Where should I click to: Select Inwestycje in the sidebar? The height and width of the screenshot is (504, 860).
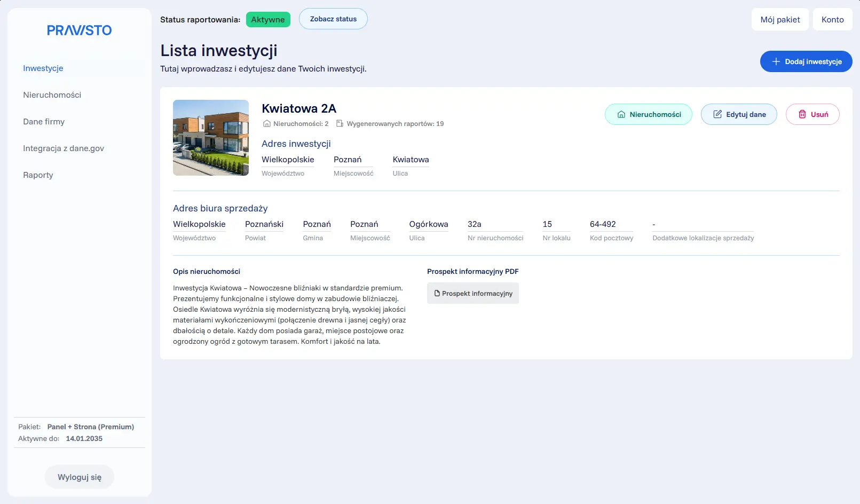click(43, 68)
